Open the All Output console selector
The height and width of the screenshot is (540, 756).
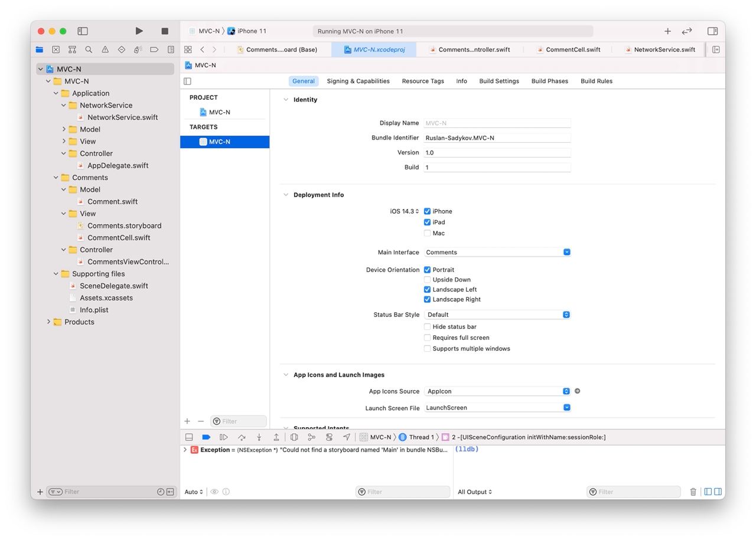[475, 492]
